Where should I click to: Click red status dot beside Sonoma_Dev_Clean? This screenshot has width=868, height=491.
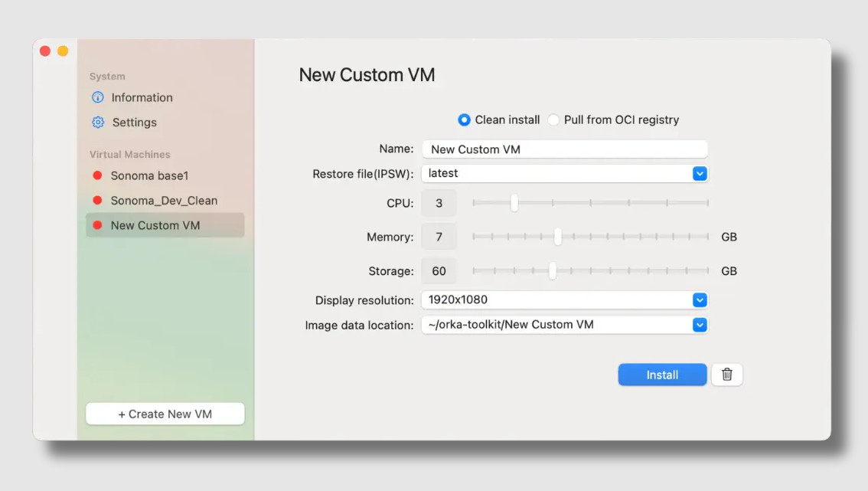97,201
